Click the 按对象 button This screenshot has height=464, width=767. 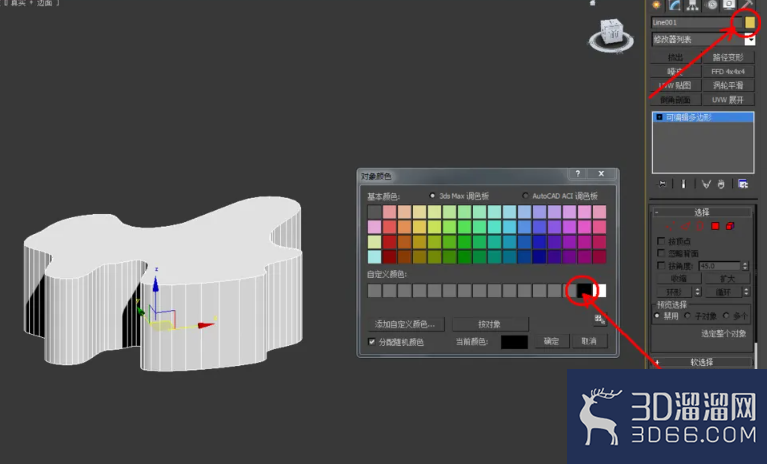point(490,324)
